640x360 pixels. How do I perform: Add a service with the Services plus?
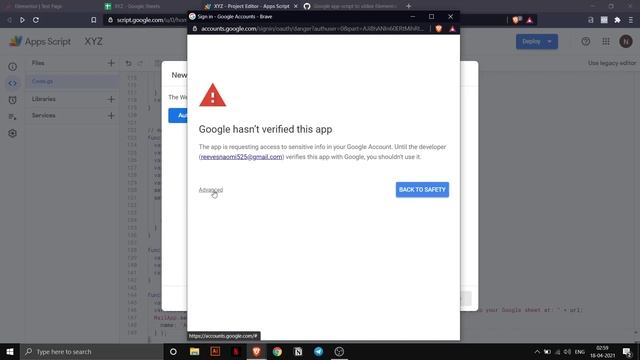[111, 116]
